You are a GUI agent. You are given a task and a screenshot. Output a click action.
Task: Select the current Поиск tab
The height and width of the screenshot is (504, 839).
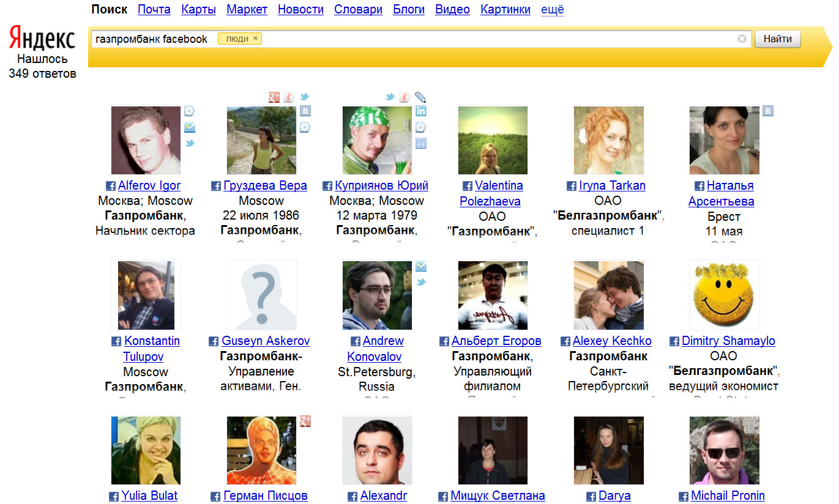pos(110,9)
